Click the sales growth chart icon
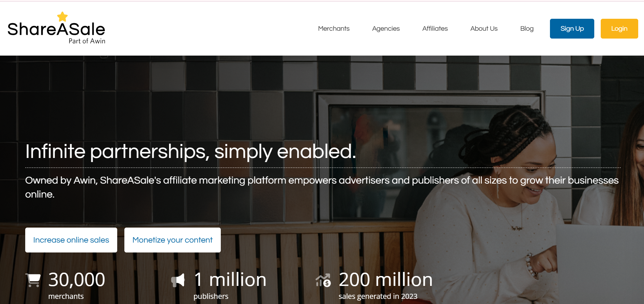Viewport: 644px width, 304px height. click(x=323, y=280)
